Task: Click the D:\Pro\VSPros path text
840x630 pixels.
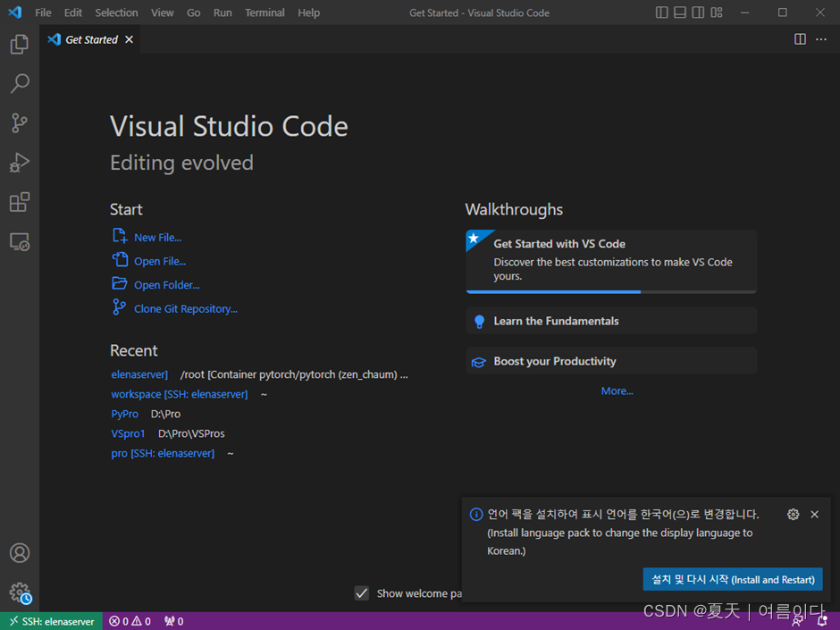Action: point(191,433)
